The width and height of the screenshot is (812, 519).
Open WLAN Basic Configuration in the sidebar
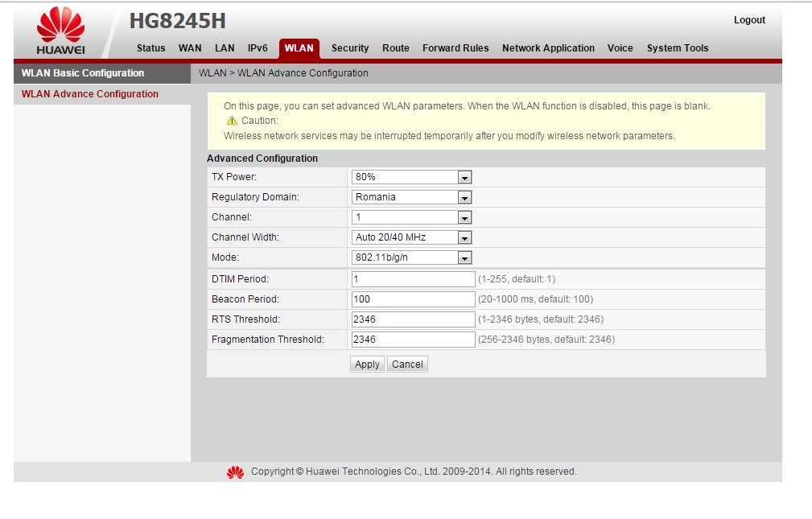(x=102, y=73)
